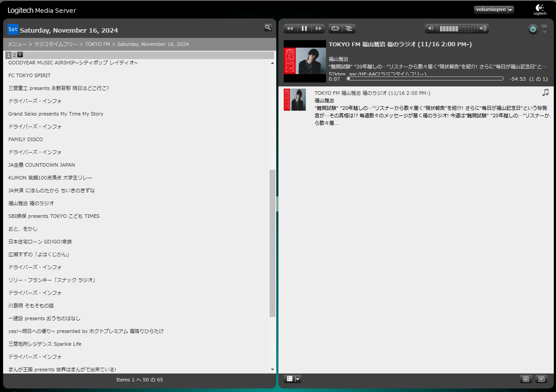Pause the current playback

pyautogui.click(x=304, y=29)
